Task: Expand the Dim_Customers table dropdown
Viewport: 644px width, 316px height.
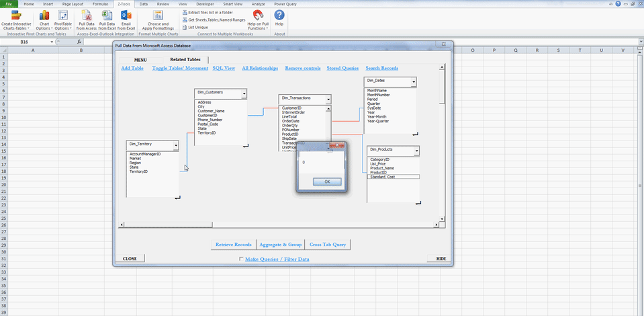Action: click(244, 94)
